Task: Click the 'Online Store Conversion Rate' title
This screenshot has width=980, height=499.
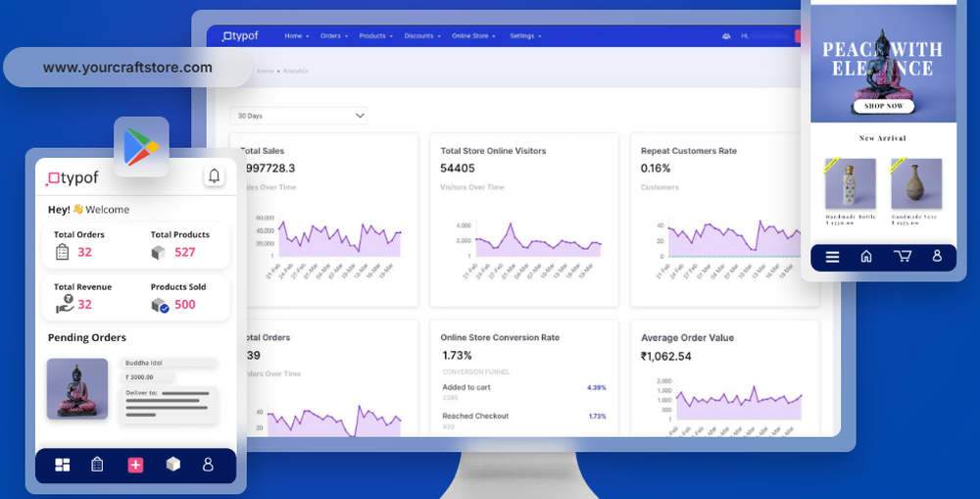Action: pos(500,337)
